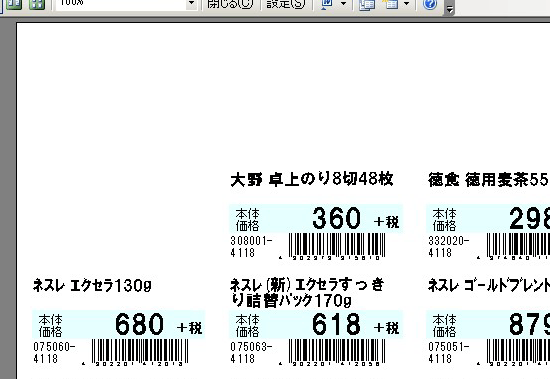The height and width of the screenshot is (379, 550).
Task: Open the zoom percentage dropdown arrow
Action: (191, 4)
